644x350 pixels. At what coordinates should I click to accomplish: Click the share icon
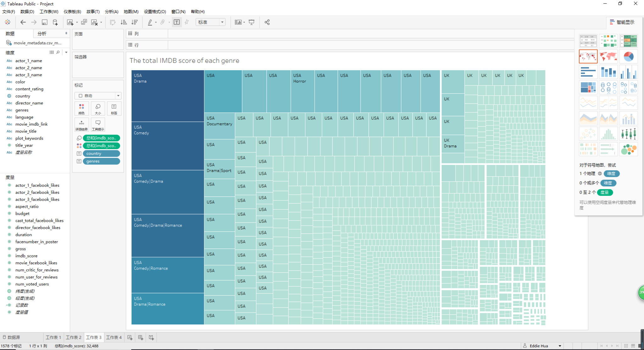click(x=267, y=22)
